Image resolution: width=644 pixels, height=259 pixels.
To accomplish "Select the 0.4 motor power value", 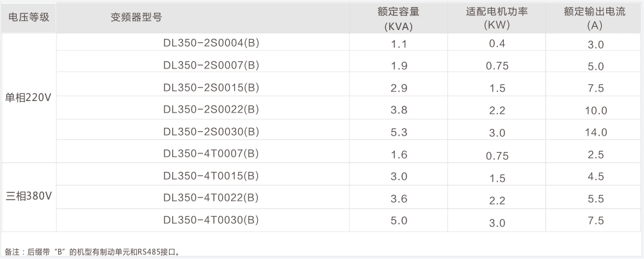I will tap(496, 44).
